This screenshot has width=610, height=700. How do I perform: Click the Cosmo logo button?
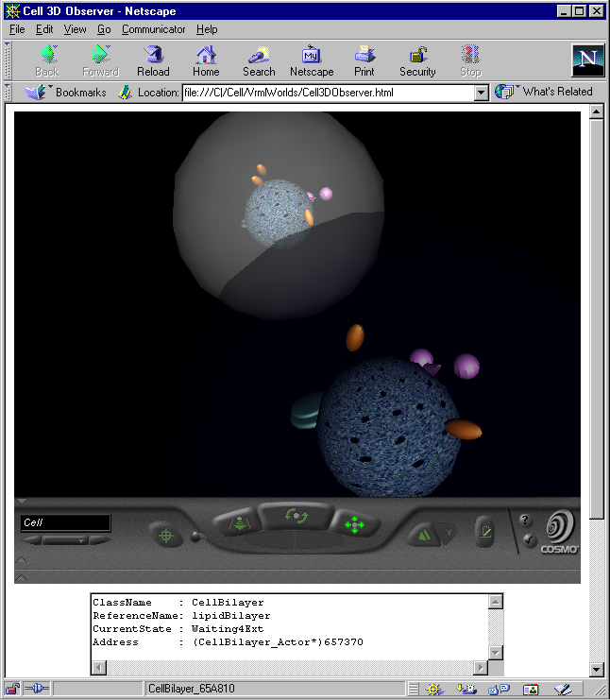[x=559, y=534]
